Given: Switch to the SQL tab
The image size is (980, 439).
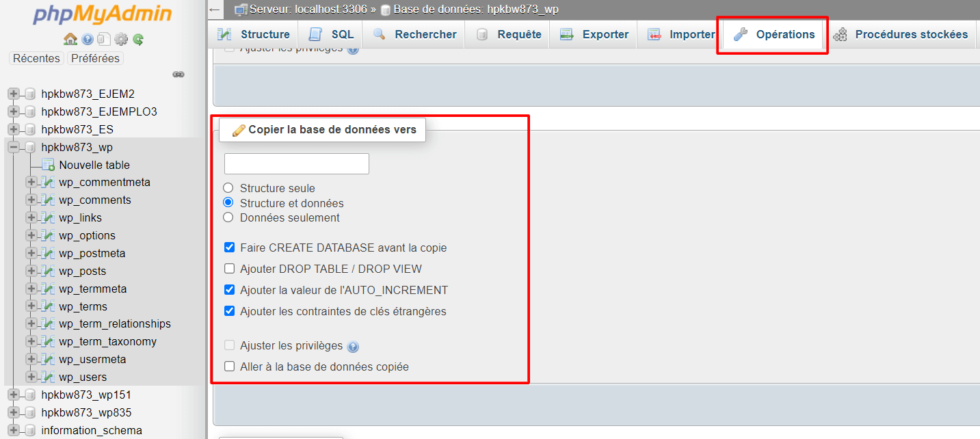Looking at the screenshot, I should 332,34.
